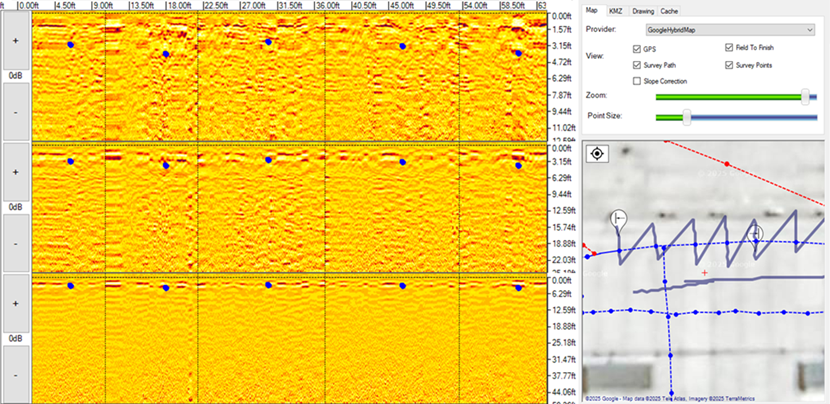
Task: Increase gain with top radargram plus button
Action: pos(15,41)
